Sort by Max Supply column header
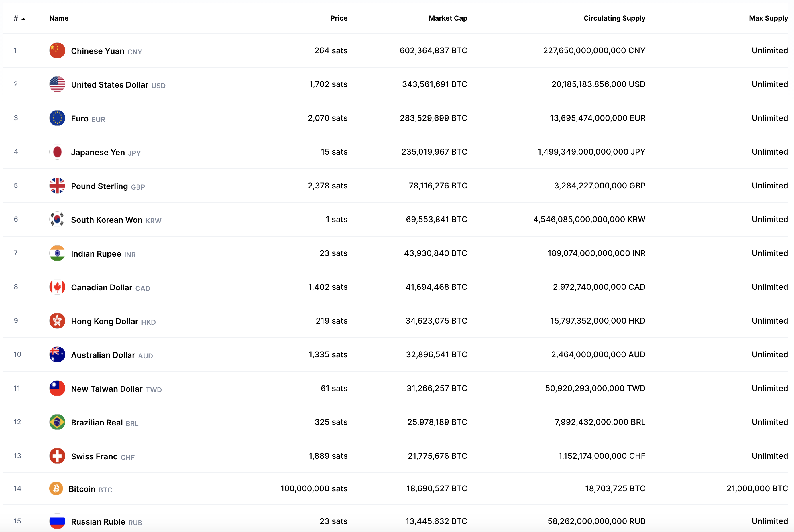 tap(768, 18)
